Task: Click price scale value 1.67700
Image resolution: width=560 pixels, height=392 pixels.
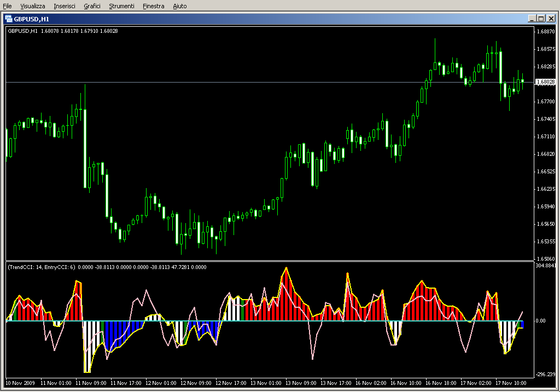Action: point(546,101)
